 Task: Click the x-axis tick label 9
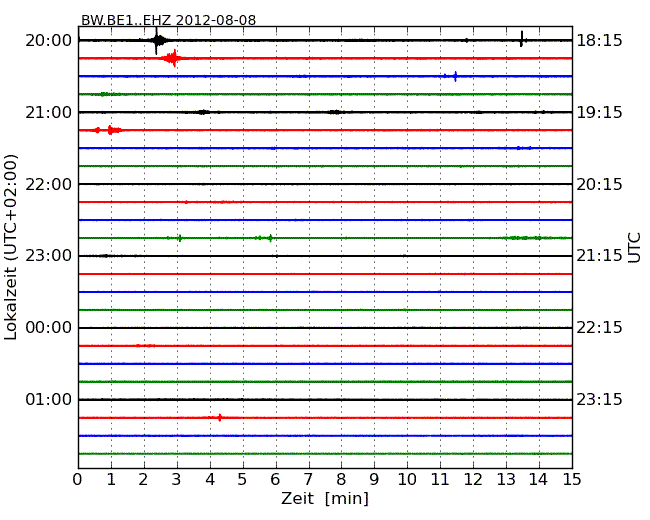click(x=374, y=479)
